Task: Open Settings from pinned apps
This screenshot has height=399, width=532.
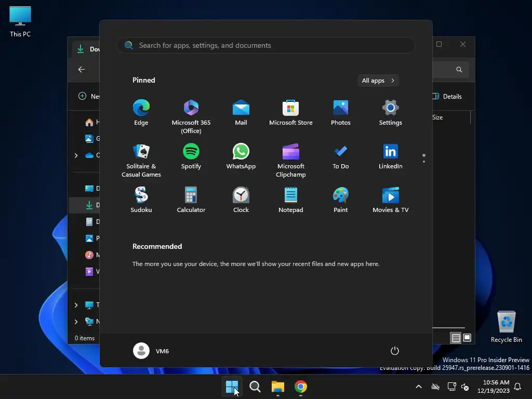Action: tap(391, 113)
